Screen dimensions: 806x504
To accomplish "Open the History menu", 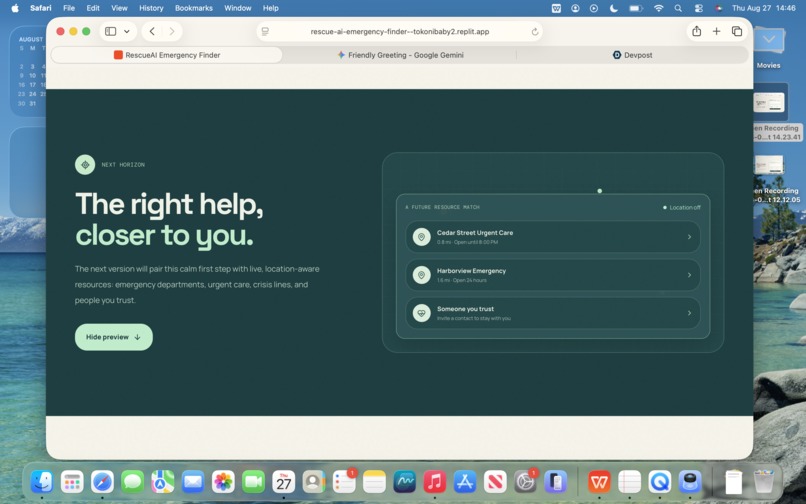I will coord(151,8).
